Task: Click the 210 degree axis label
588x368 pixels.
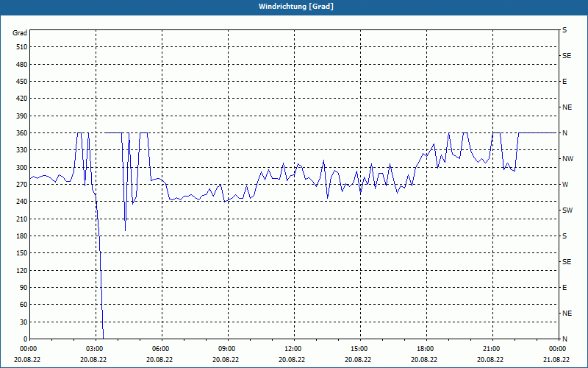Action: coord(22,219)
